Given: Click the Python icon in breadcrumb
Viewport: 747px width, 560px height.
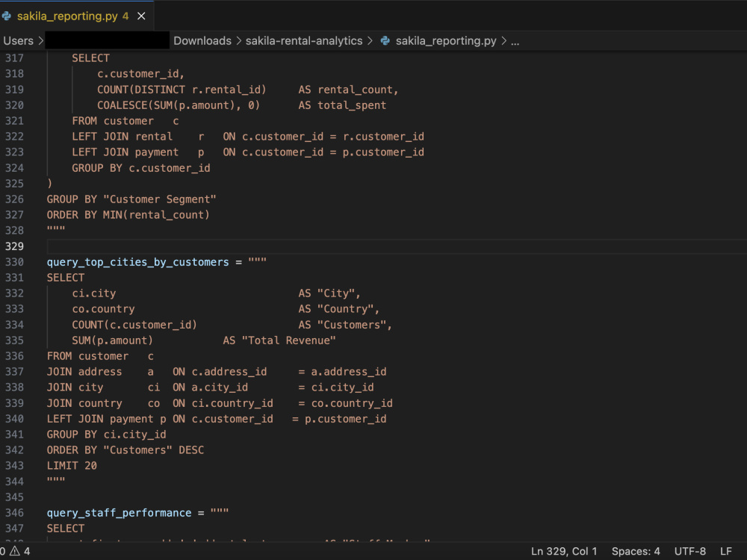Looking at the screenshot, I should tap(385, 41).
